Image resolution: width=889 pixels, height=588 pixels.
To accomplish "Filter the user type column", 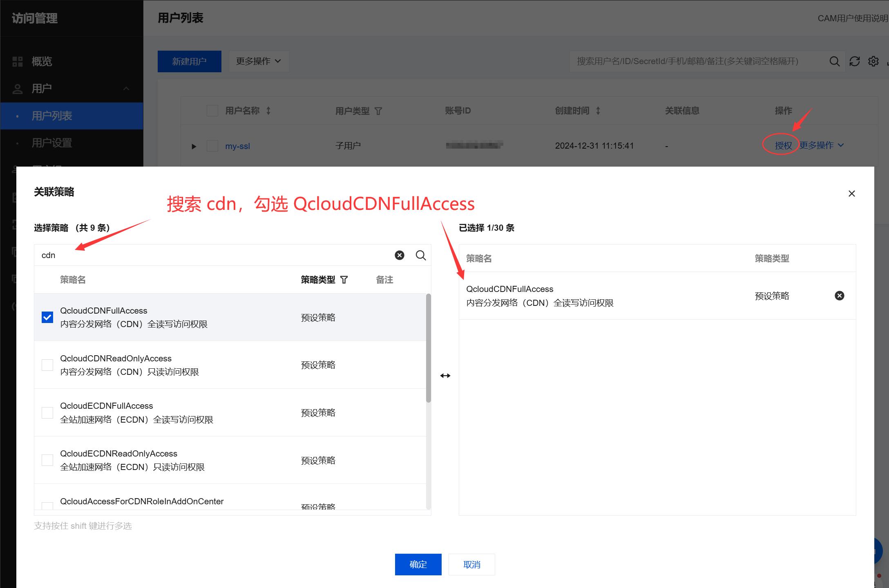I will click(378, 111).
